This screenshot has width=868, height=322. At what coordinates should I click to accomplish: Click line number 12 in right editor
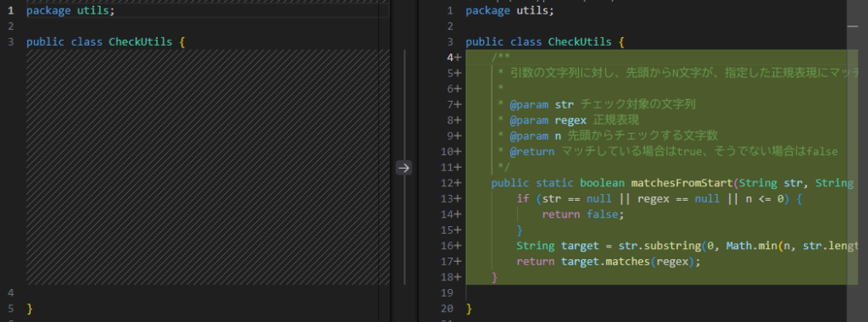[x=449, y=183]
